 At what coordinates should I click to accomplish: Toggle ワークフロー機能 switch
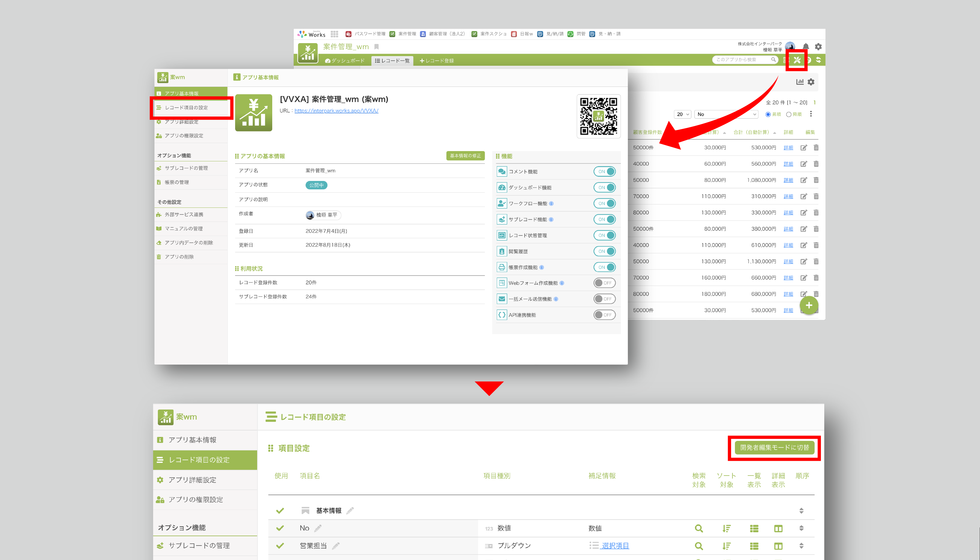604,204
